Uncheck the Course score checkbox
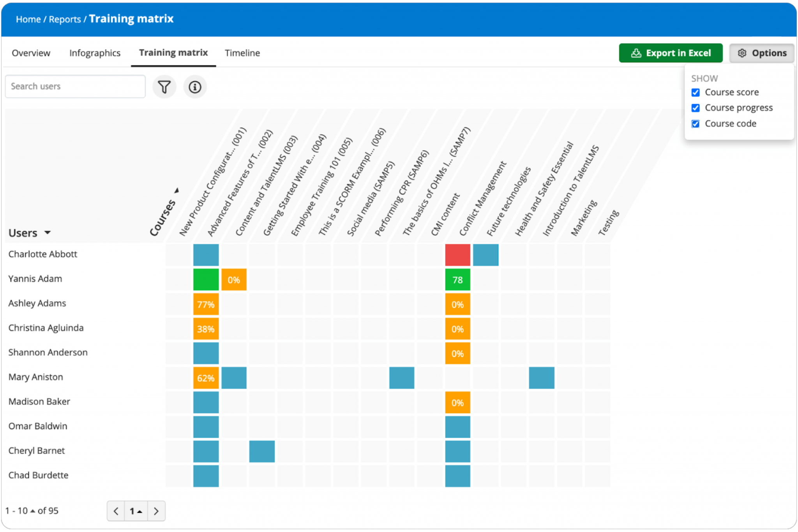This screenshot has height=532, width=798. (x=696, y=92)
